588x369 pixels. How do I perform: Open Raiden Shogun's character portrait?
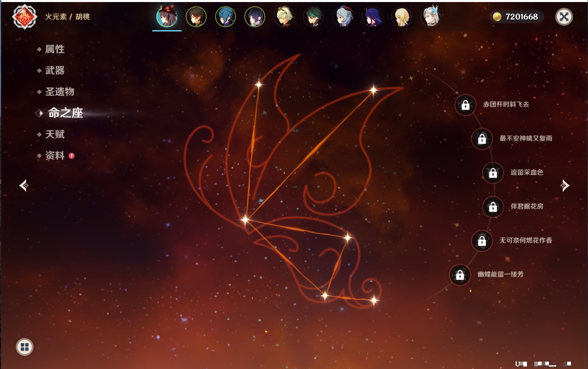click(372, 17)
